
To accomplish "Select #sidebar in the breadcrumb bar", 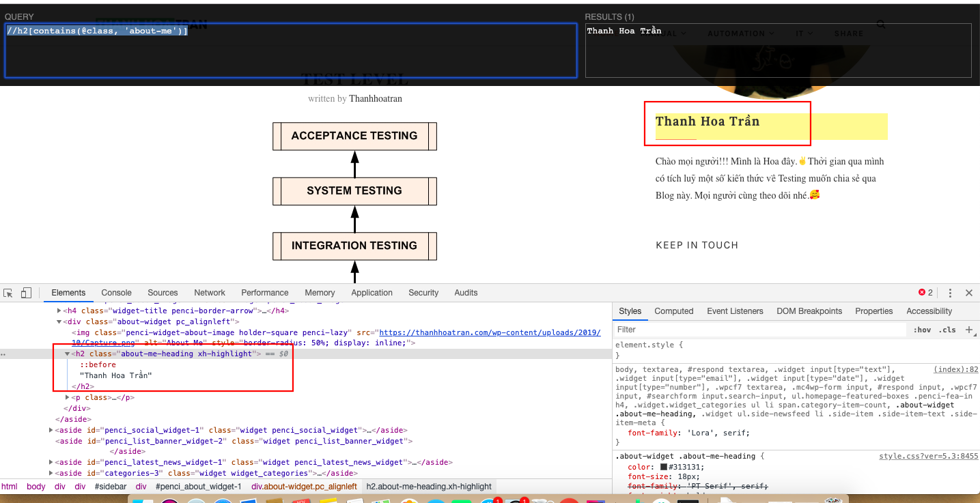I will click(110, 487).
